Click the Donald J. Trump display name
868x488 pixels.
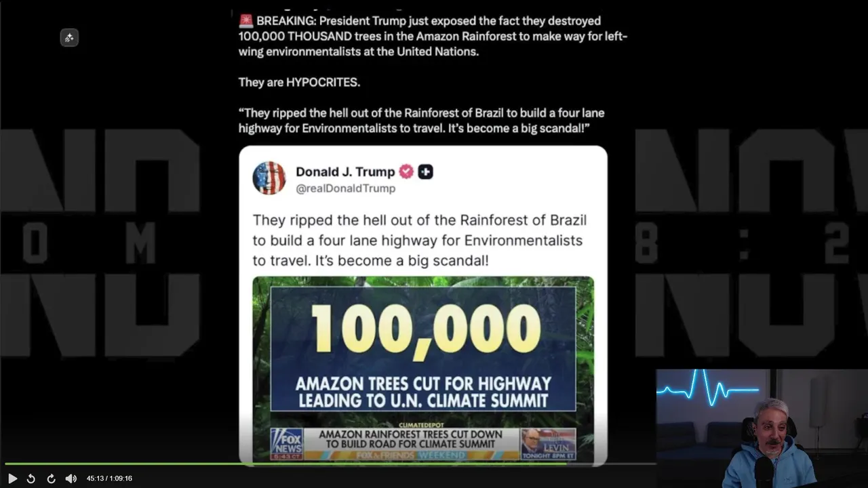(345, 171)
